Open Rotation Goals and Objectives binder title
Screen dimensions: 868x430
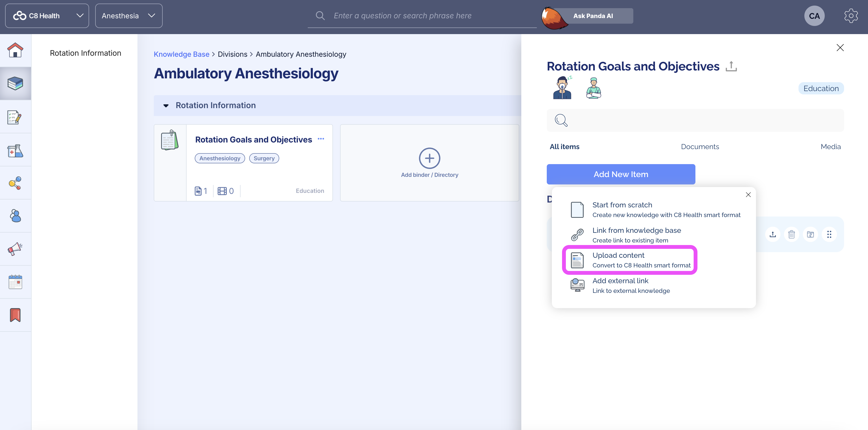click(x=253, y=139)
